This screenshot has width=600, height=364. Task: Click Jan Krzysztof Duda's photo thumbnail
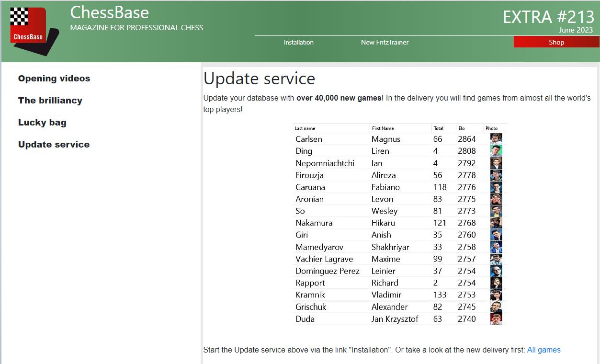click(x=496, y=319)
